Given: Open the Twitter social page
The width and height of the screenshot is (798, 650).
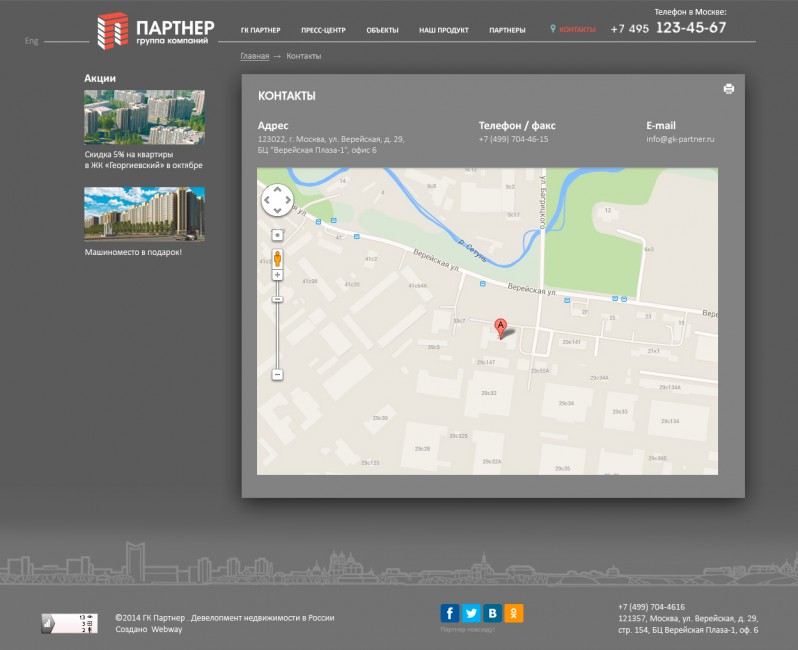Looking at the screenshot, I should 471,613.
